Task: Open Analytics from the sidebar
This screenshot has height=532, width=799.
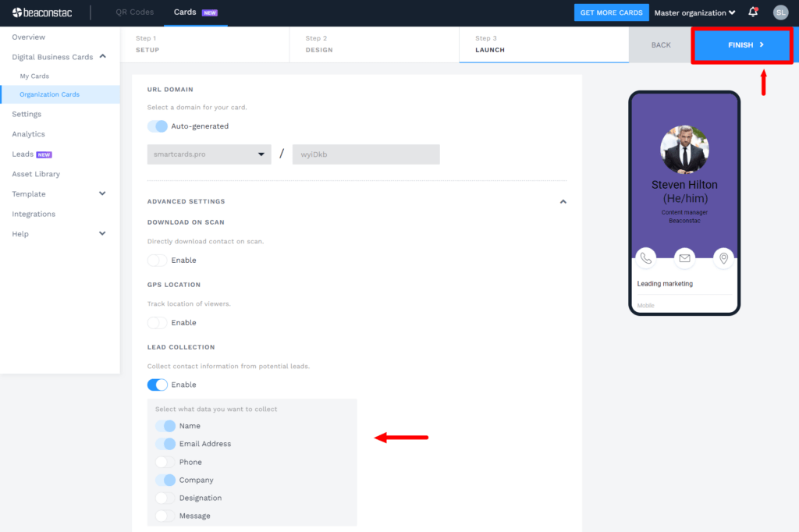Action: 30,133
